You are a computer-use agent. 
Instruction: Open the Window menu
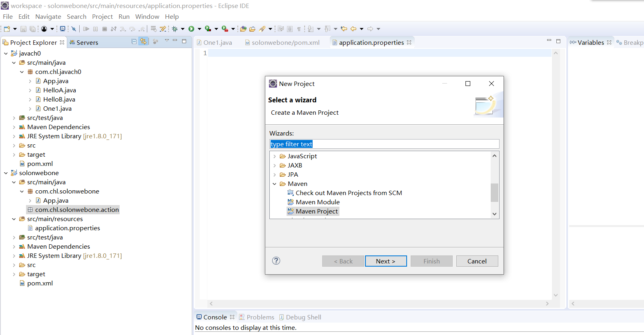(147, 16)
